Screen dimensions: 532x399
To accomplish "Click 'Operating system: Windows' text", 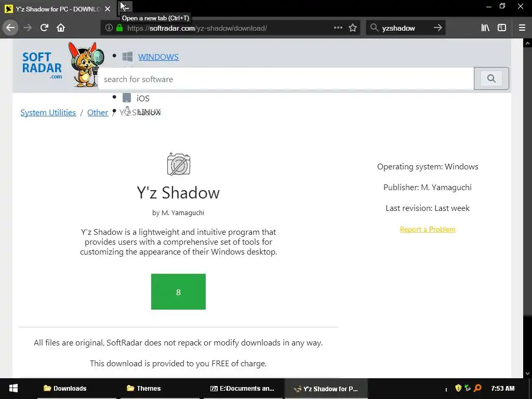I will click(x=428, y=167).
